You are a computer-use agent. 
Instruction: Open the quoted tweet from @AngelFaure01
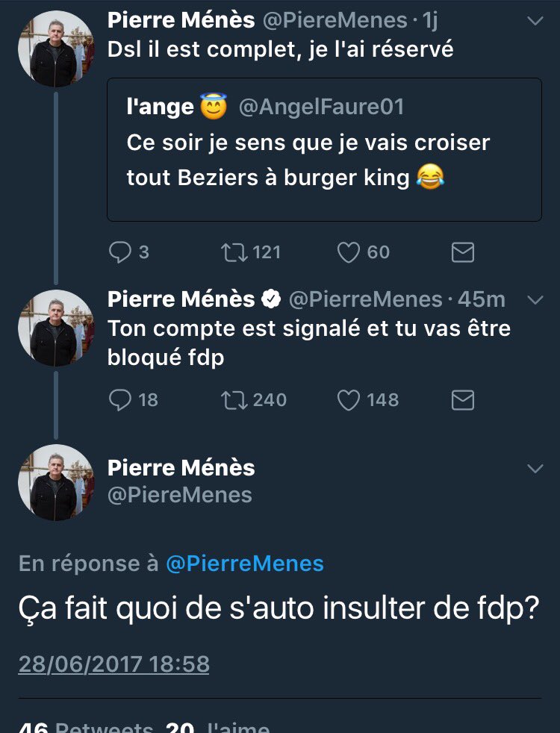pos(324,149)
